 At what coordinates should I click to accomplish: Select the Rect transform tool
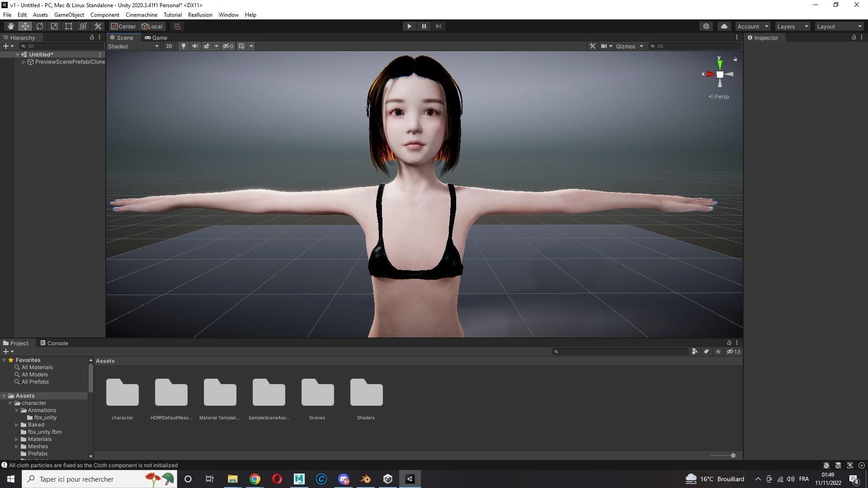point(68,26)
